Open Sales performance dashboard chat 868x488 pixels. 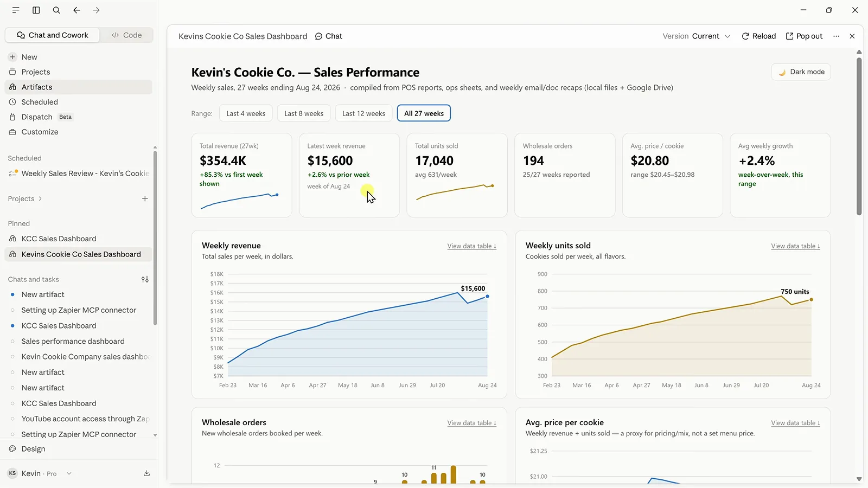point(78,341)
